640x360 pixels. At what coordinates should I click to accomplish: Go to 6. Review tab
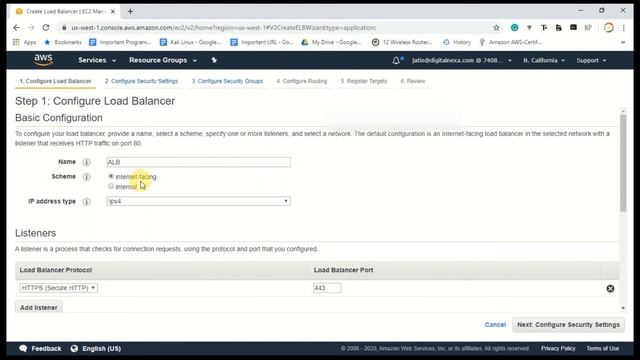click(x=413, y=81)
